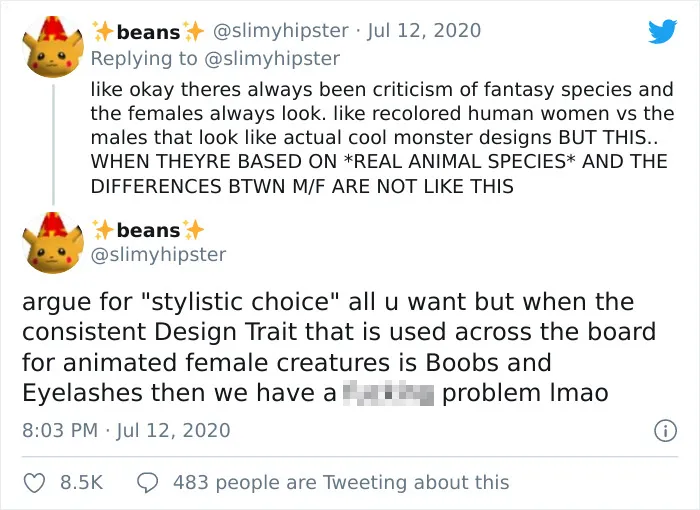Click @slimyhipster handle under second beans name
This screenshot has height=510, width=700.
coord(158,255)
